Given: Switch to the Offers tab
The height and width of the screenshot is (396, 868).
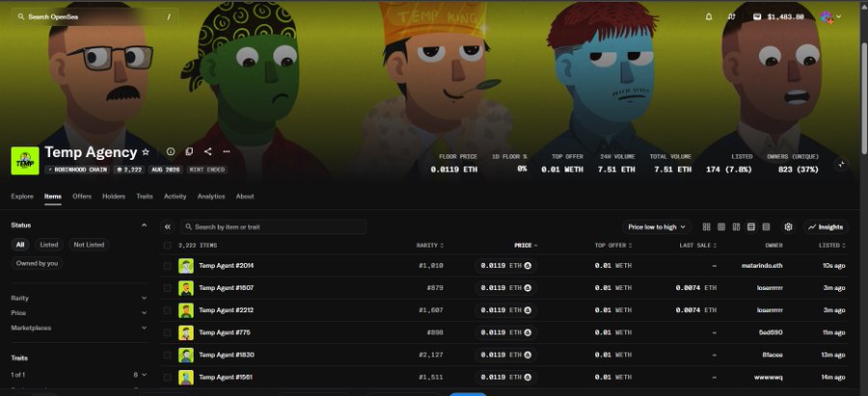Looking at the screenshot, I should [x=82, y=197].
